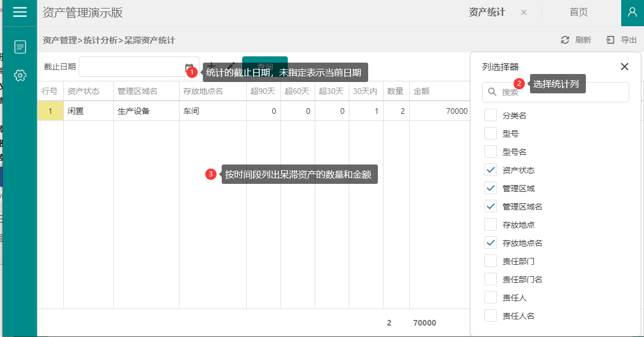Screen dimensions: 644x337
Task: Uncheck the 存放地点名 column checkbox
Action: coord(490,243)
